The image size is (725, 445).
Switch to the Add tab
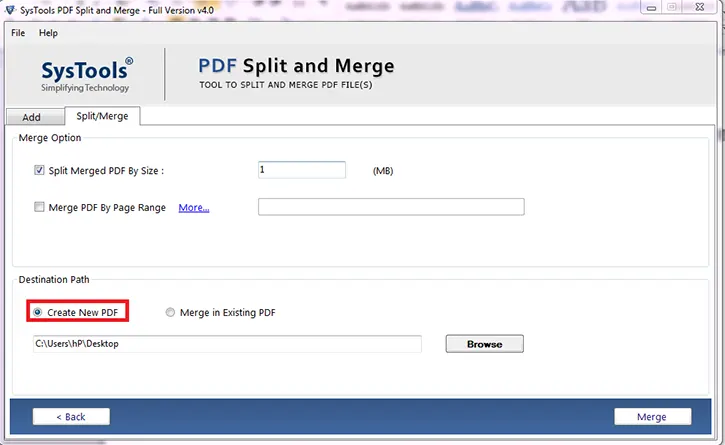(35, 117)
